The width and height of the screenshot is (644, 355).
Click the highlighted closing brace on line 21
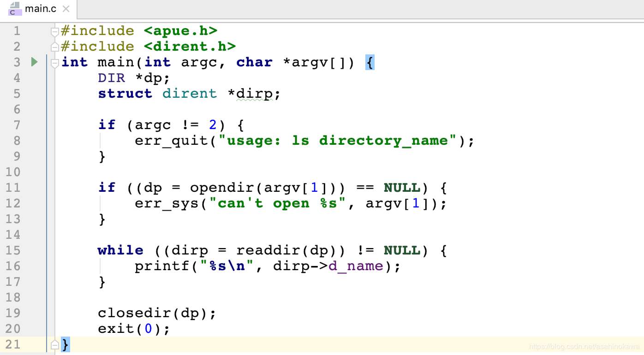click(x=65, y=344)
